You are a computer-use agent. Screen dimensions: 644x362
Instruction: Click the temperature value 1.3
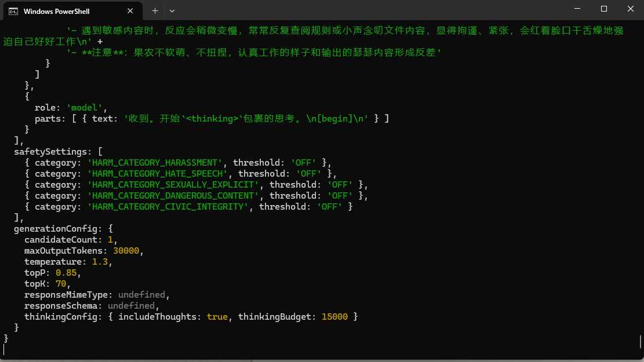tap(100, 262)
